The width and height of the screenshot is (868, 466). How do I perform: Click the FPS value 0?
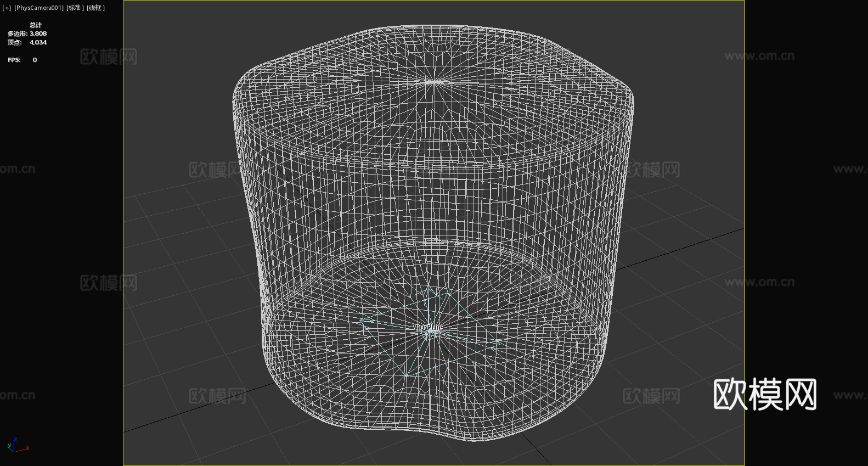pyautogui.click(x=35, y=60)
